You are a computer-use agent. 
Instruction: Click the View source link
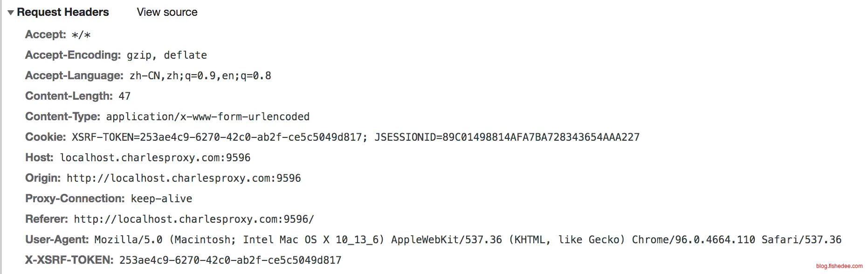pyautogui.click(x=167, y=12)
